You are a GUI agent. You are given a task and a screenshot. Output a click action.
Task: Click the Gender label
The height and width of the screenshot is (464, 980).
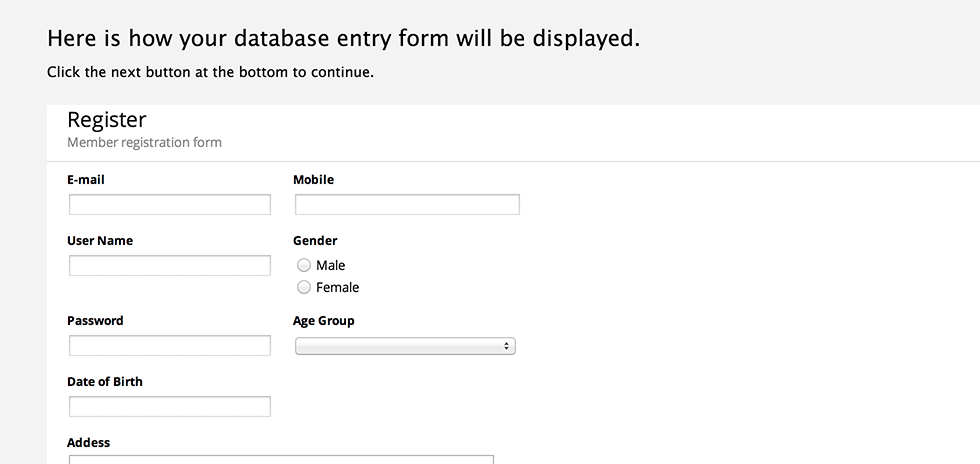coord(315,241)
